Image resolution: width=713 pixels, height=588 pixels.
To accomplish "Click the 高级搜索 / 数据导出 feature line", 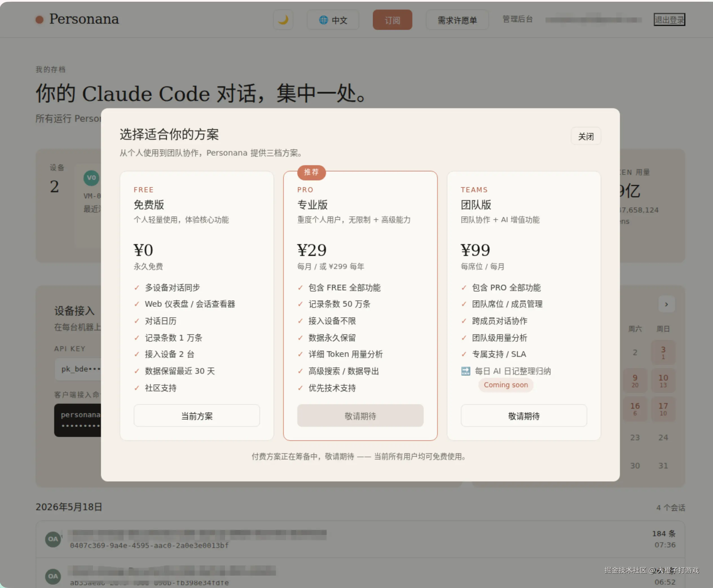I will click(344, 371).
